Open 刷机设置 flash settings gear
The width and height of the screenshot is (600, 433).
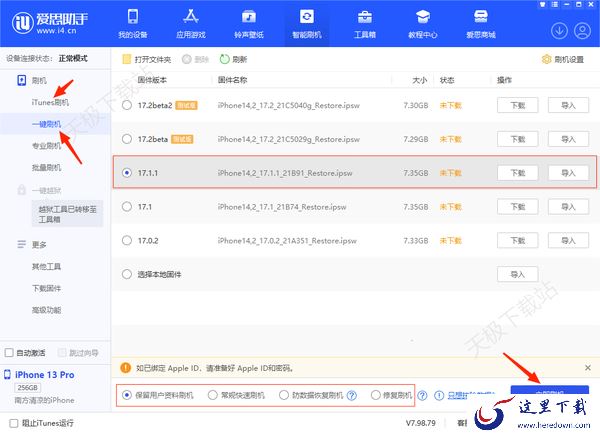tap(546, 59)
